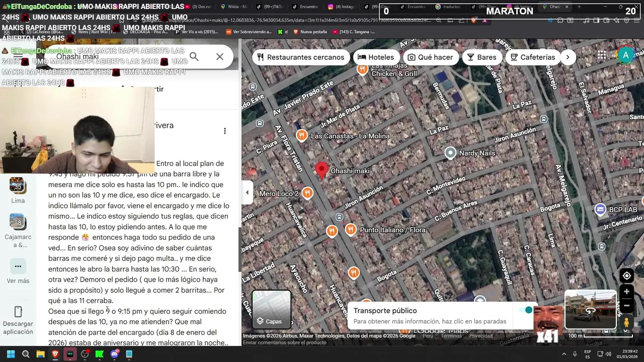Select the Nardy Nails location marker
This screenshot has width=644, height=362.
pyautogui.click(x=450, y=153)
